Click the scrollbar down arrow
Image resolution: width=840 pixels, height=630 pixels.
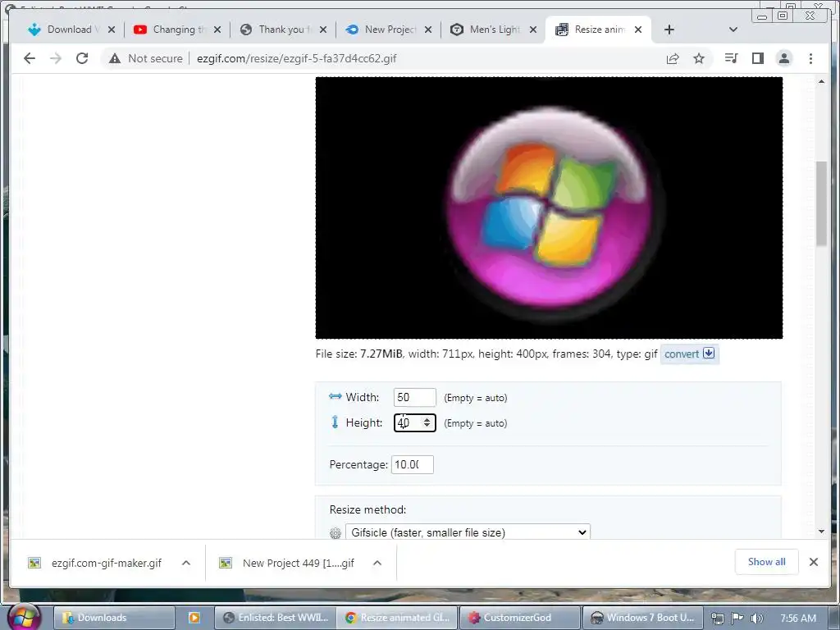point(821,532)
